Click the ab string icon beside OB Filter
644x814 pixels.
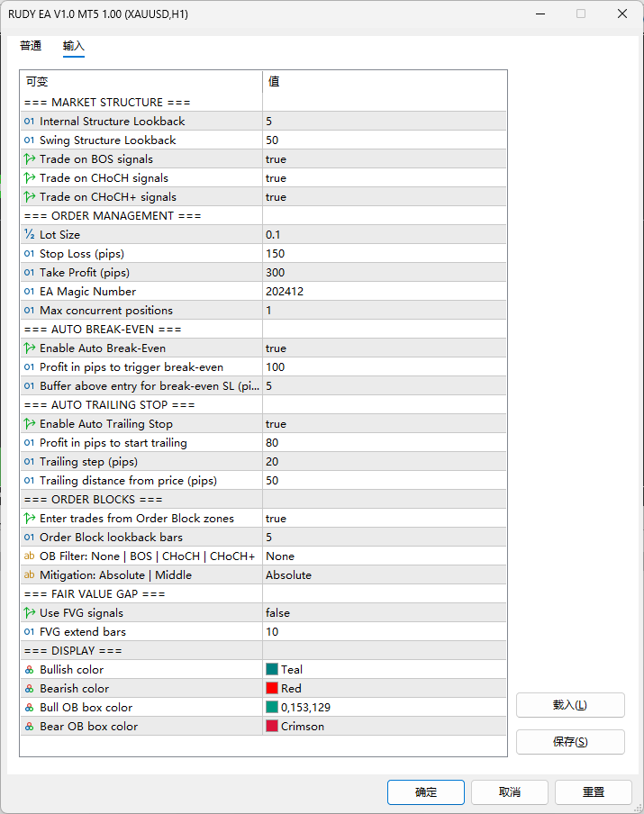(29, 556)
